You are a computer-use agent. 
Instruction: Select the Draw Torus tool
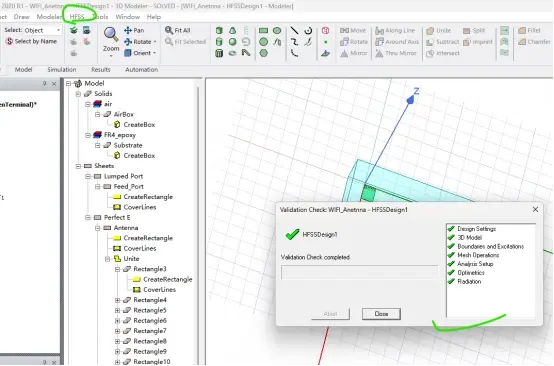(x=232, y=53)
